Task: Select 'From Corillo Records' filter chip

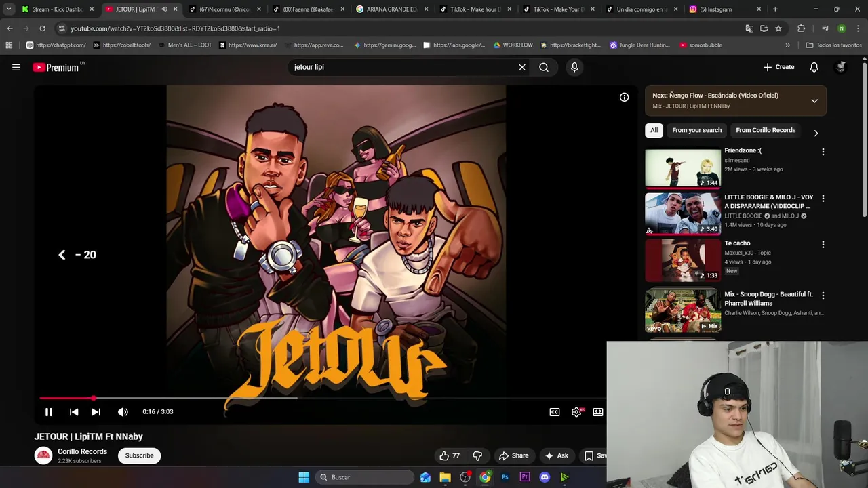Action: 766,130
